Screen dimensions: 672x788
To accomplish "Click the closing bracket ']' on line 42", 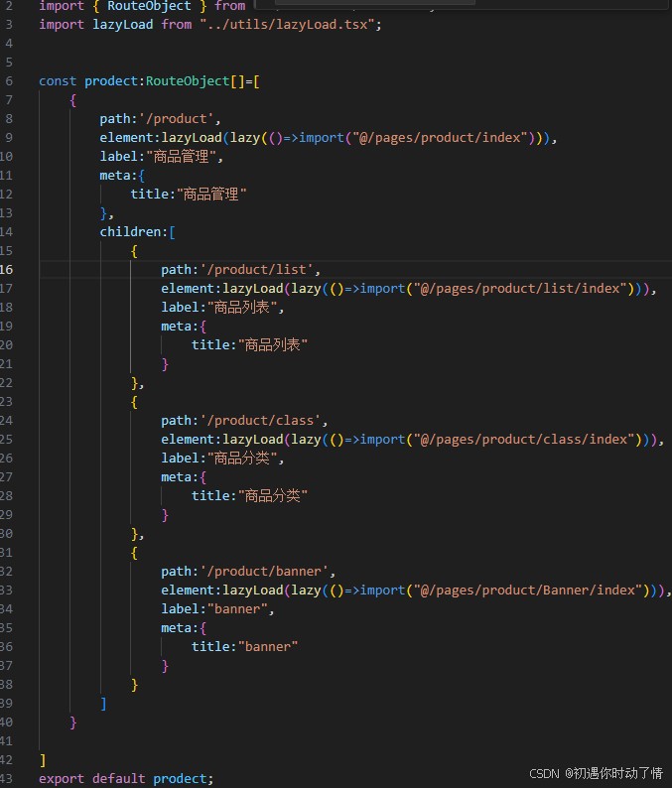I will click(x=43, y=760).
